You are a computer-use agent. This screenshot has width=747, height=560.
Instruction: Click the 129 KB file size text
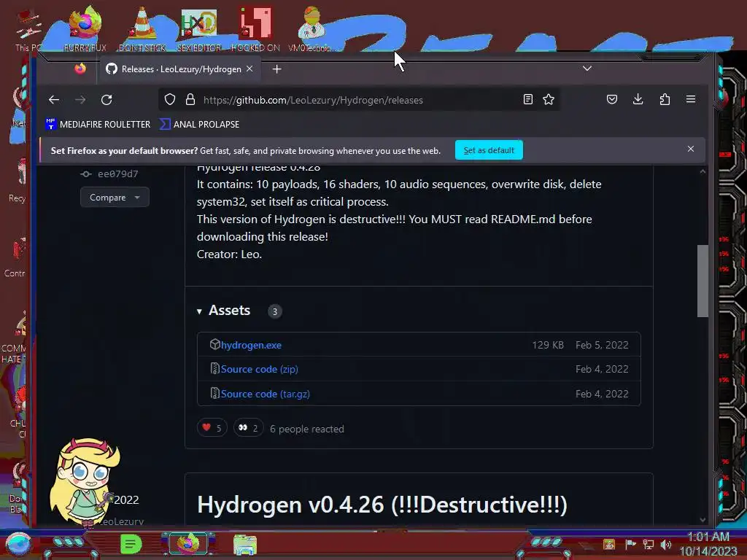coord(548,345)
